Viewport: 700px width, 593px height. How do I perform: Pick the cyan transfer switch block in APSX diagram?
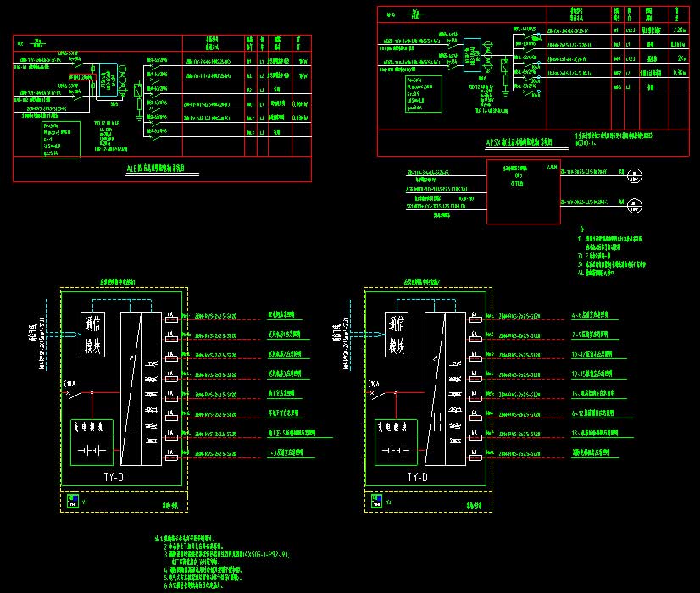click(472, 55)
